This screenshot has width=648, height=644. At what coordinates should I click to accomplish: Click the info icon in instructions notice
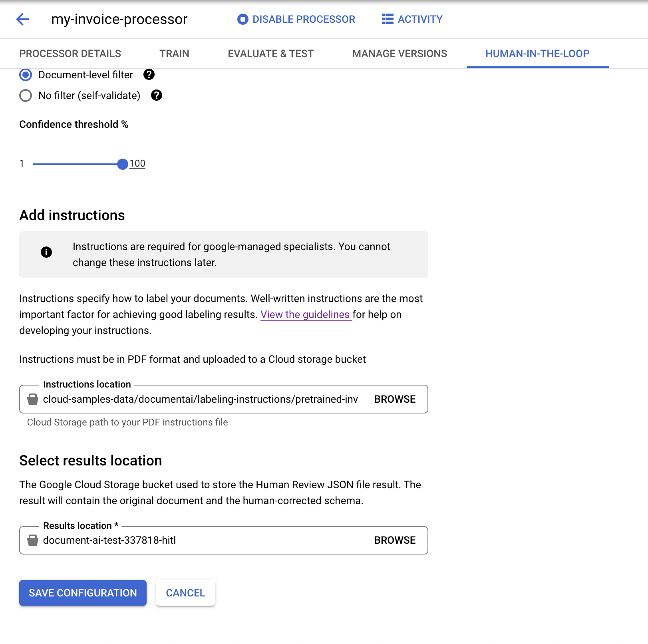[46, 252]
